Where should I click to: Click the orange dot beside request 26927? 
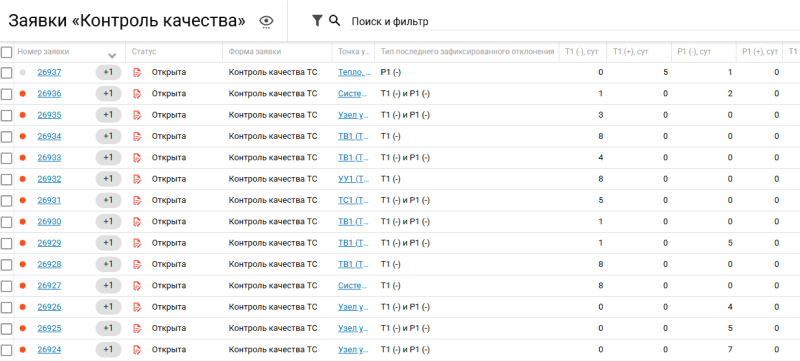(22, 286)
